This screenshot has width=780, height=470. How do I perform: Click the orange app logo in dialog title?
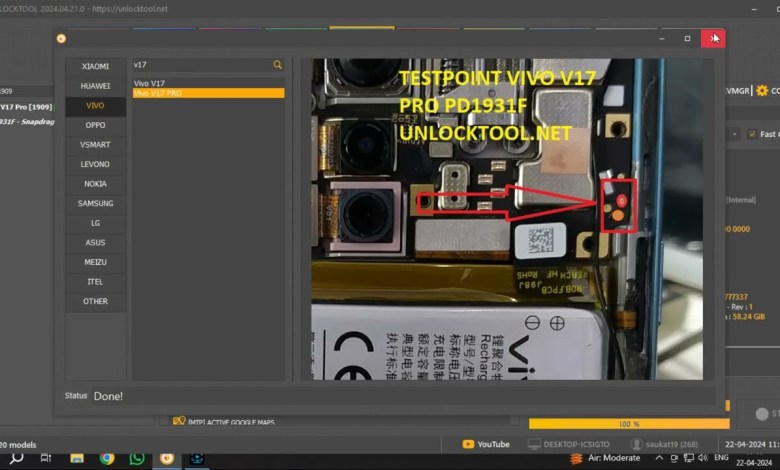[61, 39]
